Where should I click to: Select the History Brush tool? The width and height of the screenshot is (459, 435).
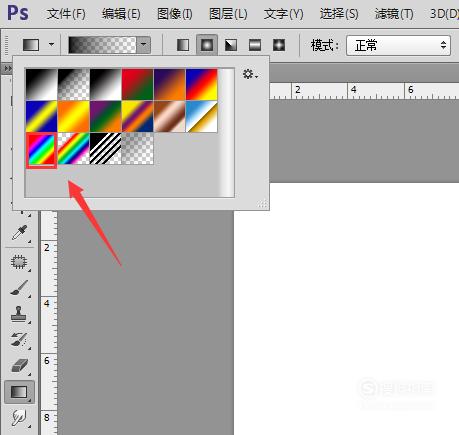click(19, 340)
